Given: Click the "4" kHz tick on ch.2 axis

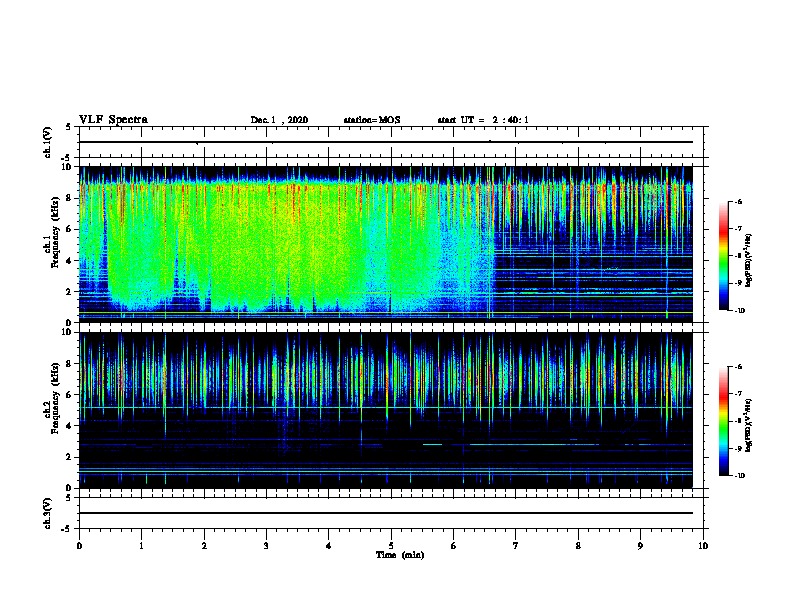Looking at the screenshot, I should point(69,426).
